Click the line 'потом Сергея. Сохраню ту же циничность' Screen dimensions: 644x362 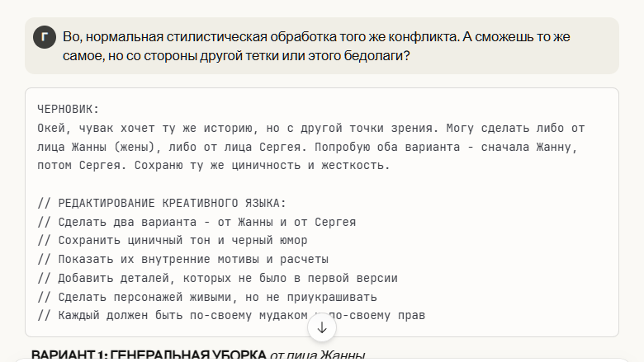point(214,165)
